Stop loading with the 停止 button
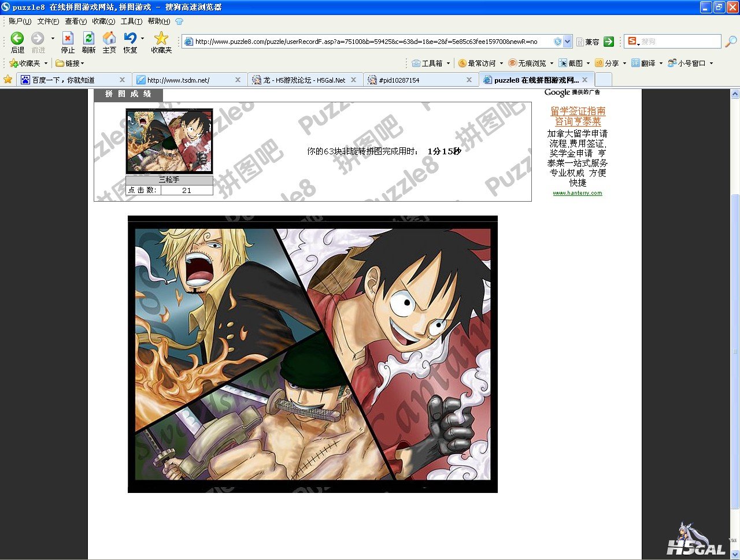 (x=68, y=42)
